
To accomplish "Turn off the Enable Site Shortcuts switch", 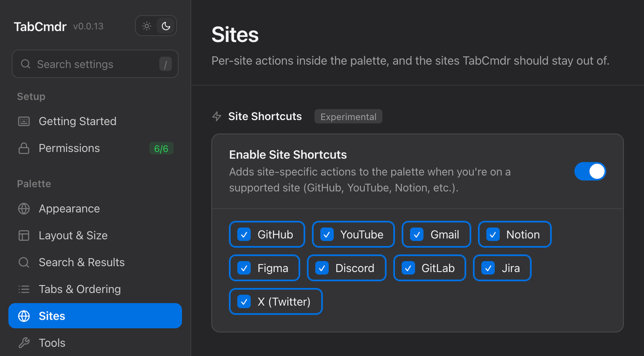I will coord(590,171).
